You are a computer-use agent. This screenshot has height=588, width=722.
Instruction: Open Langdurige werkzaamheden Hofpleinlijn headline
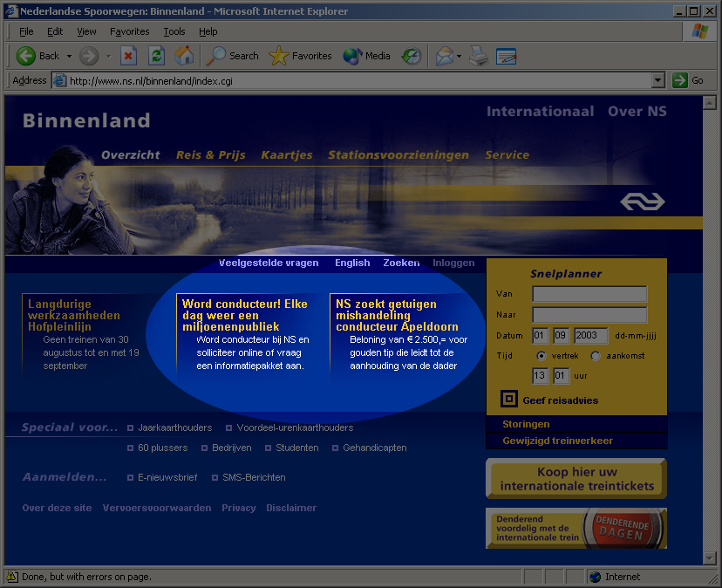pyautogui.click(x=73, y=315)
